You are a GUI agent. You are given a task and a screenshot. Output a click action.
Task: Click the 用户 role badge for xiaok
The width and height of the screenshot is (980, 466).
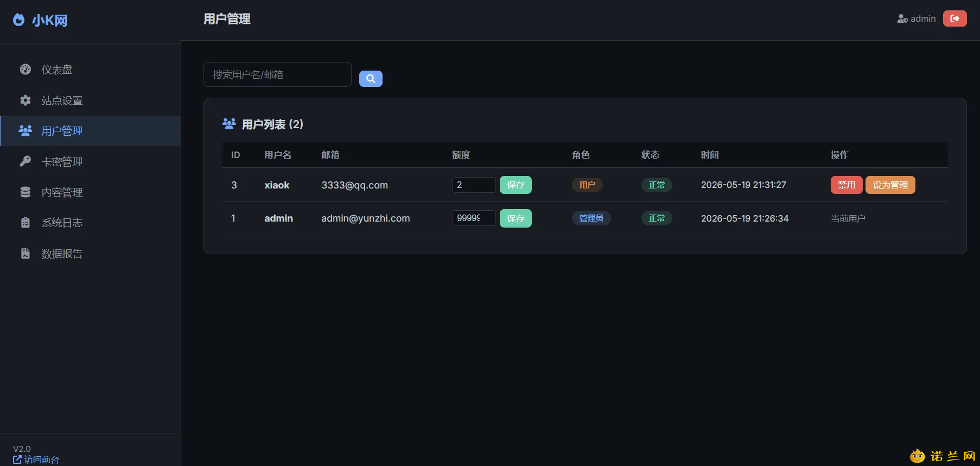tap(587, 185)
